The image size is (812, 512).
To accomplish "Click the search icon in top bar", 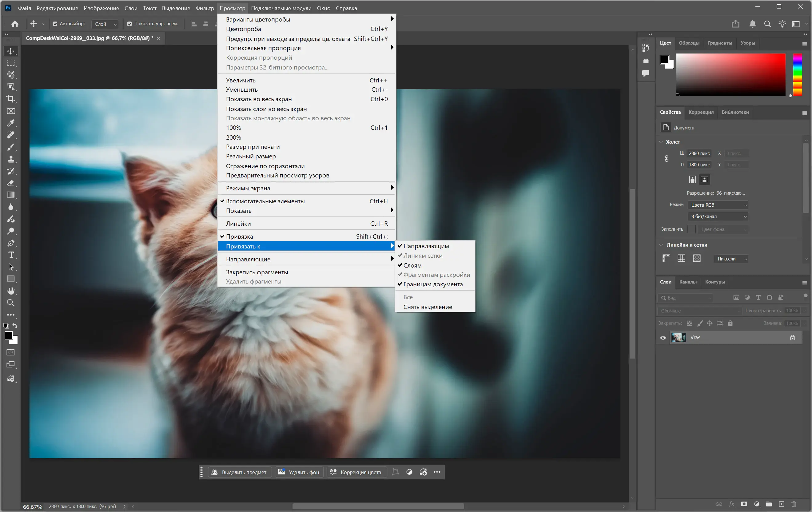I will tap(767, 24).
